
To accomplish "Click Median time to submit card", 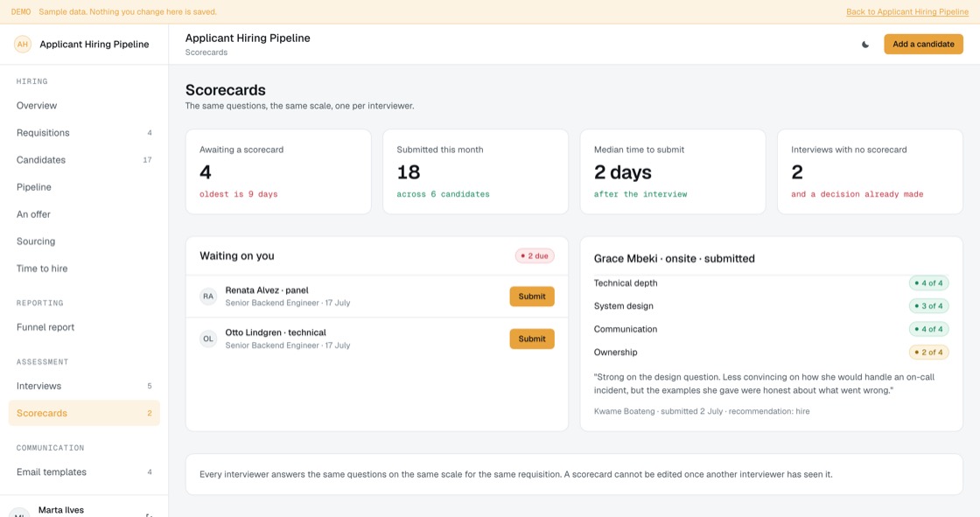I will (673, 172).
